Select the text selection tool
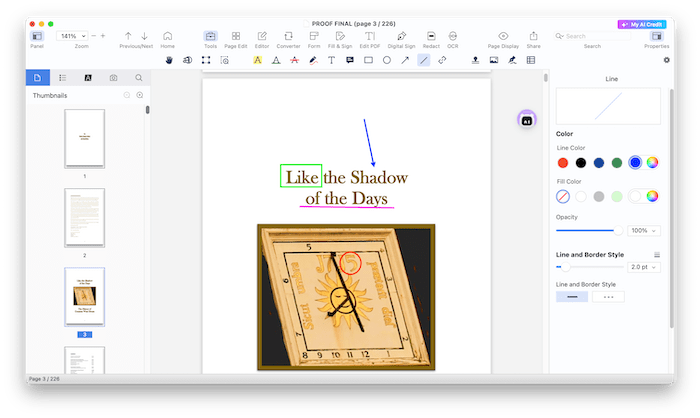 [188, 60]
